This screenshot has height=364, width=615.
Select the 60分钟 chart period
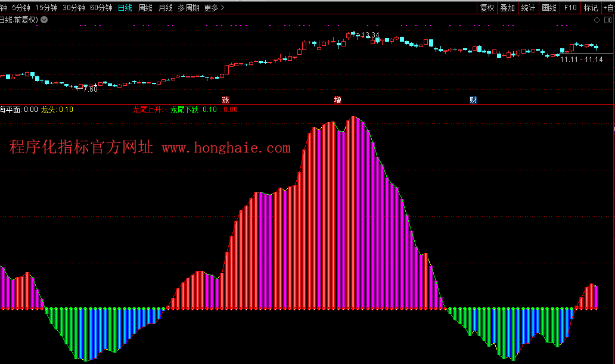[x=101, y=8]
